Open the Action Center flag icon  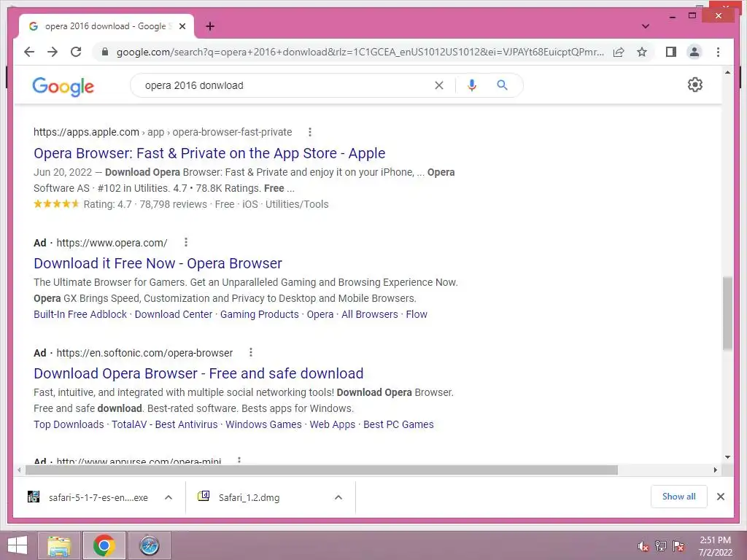tap(678, 545)
